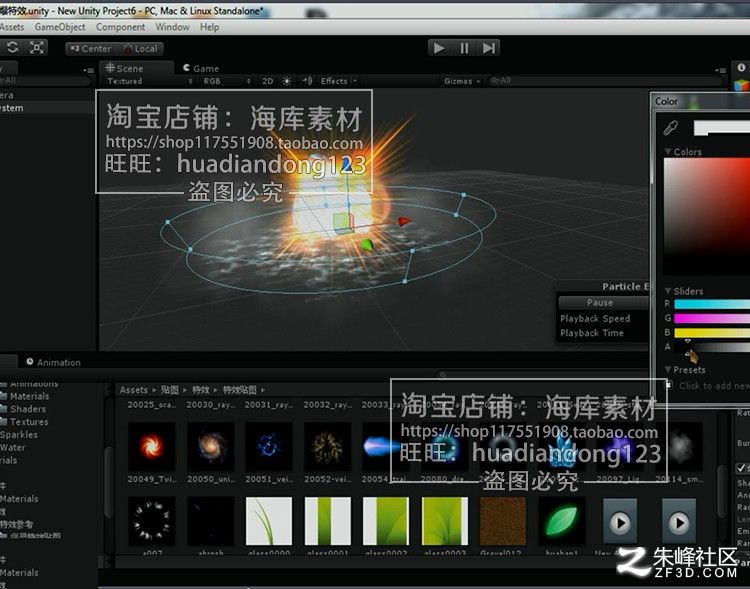Switch to the Game tab

click(201, 68)
